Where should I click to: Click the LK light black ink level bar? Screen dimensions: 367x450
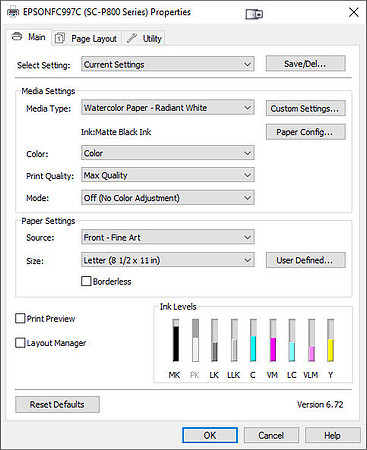pos(215,340)
